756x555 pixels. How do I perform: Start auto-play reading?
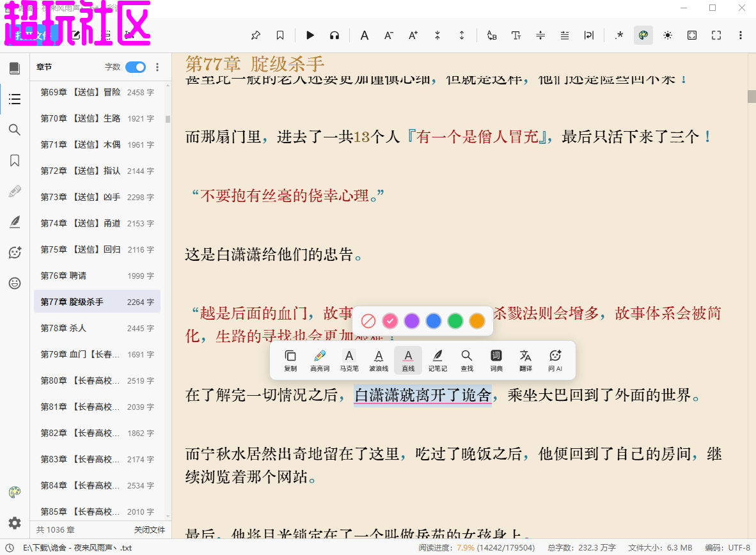coord(310,35)
